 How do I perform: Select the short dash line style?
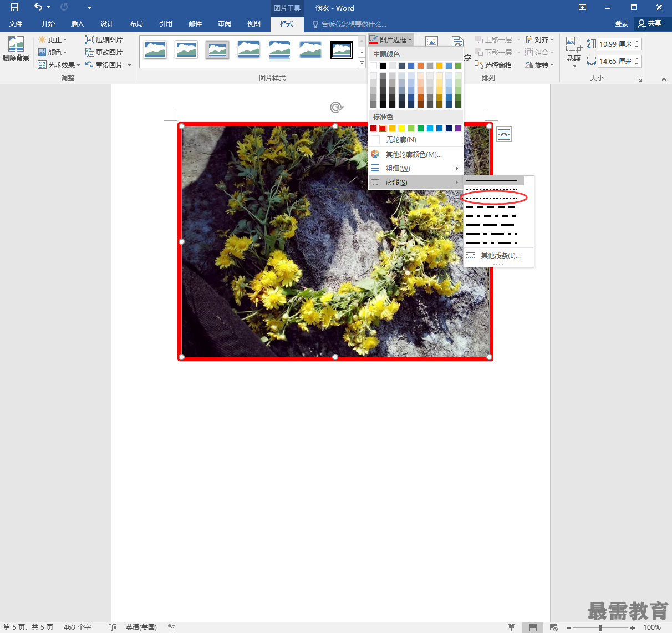point(492,207)
